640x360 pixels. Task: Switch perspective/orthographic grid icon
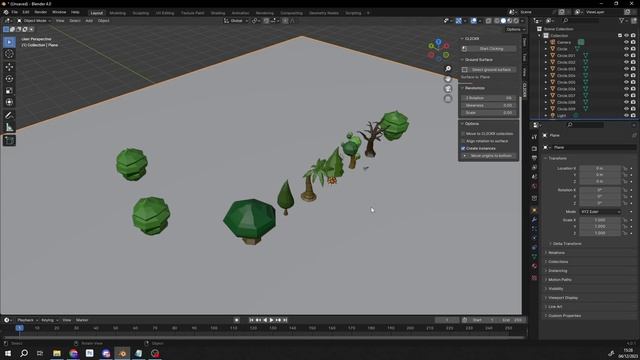[448, 98]
